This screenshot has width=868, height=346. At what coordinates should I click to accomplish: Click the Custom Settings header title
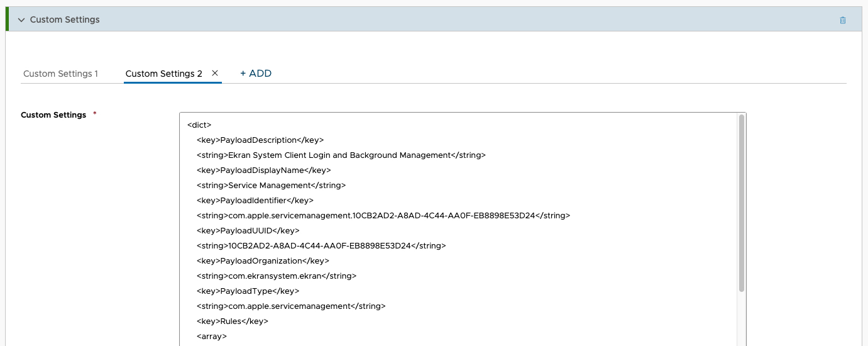[x=65, y=20]
